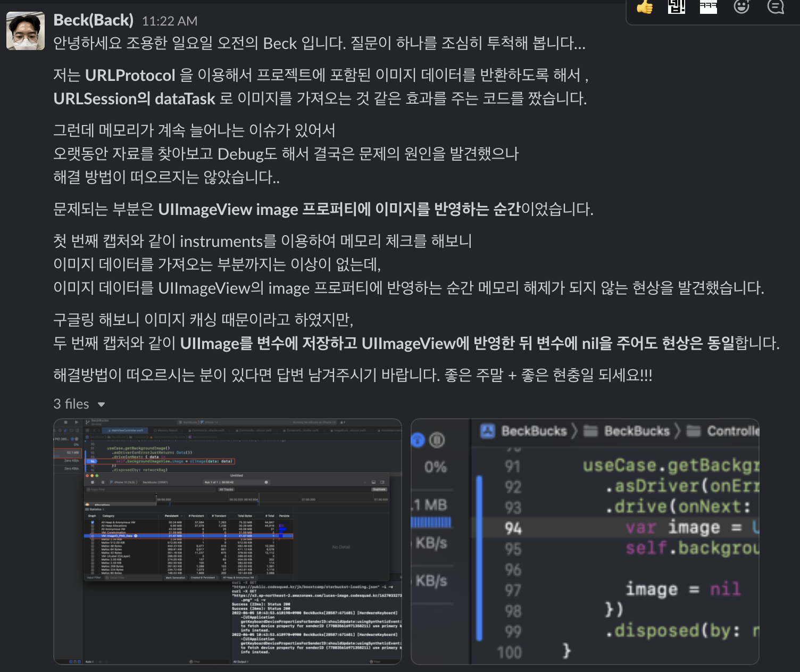Open the Beck(Back) sender name
800x672 pixels.
pyautogui.click(x=94, y=20)
